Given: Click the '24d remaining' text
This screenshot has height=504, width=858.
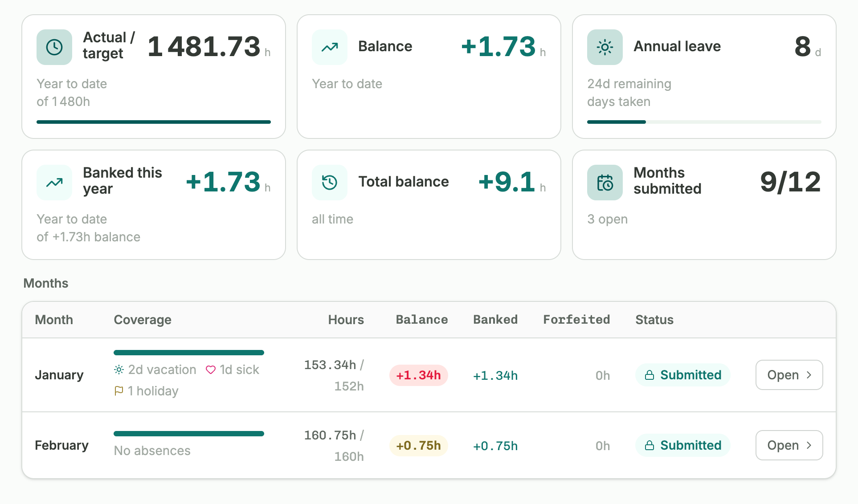Looking at the screenshot, I should [x=629, y=84].
